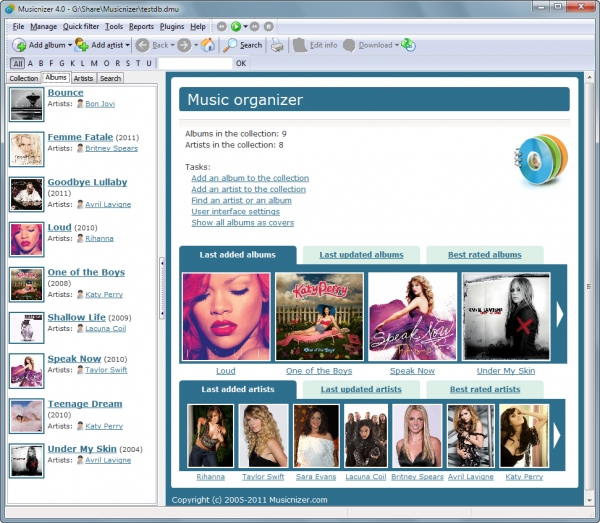
Task: Open Best rated albums tab link
Action: coord(484,255)
